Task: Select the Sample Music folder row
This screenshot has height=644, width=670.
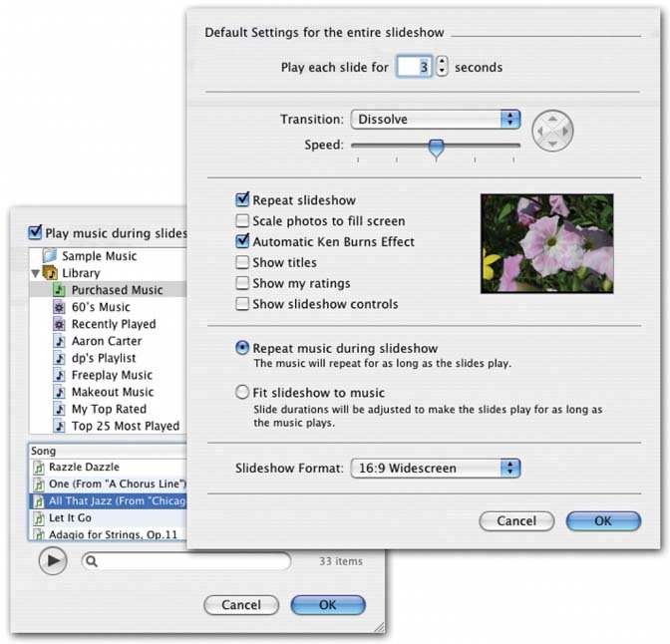Action: tap(108, 255)
